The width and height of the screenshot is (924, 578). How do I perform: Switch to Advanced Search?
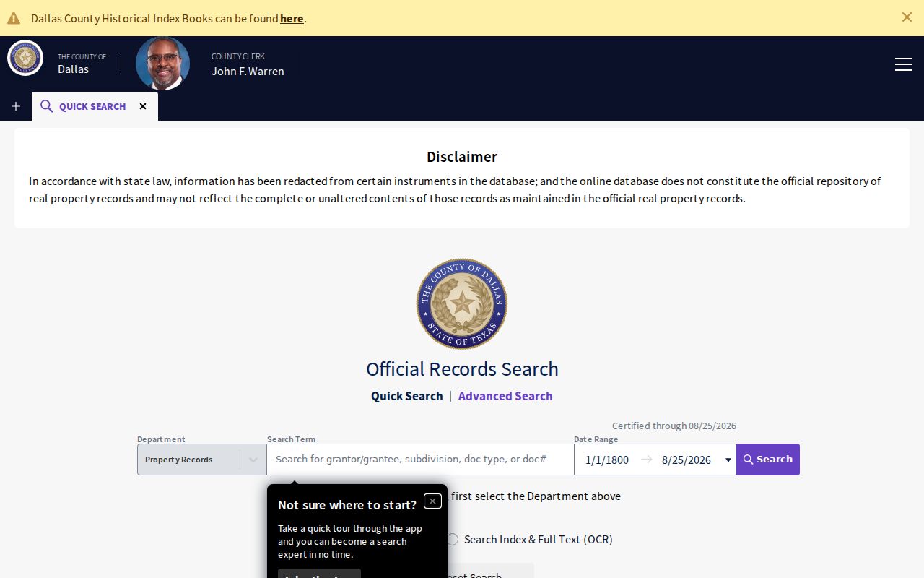505,396
